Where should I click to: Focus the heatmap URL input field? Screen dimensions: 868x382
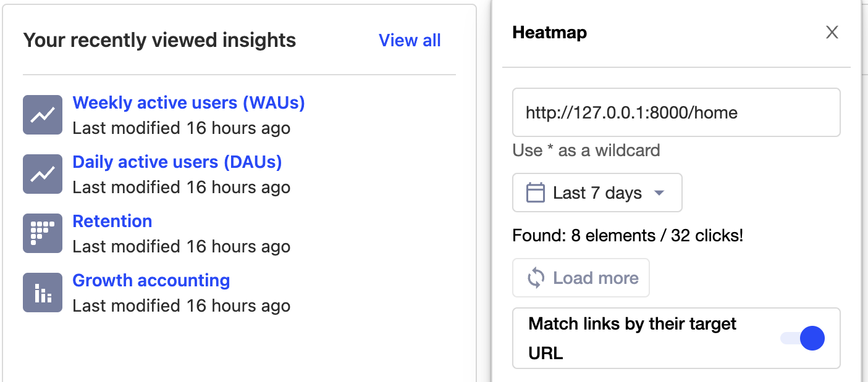click(676, 113)
